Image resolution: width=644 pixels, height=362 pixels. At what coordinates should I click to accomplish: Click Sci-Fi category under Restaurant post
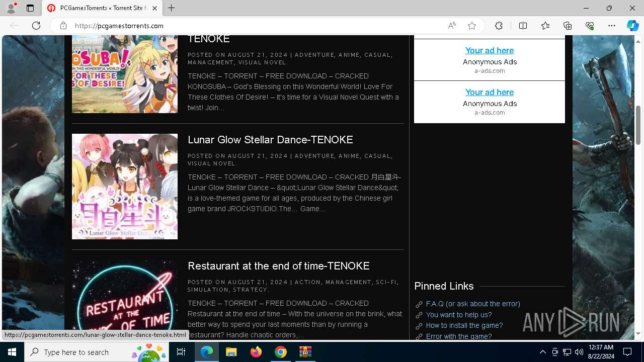click(386, 282)
